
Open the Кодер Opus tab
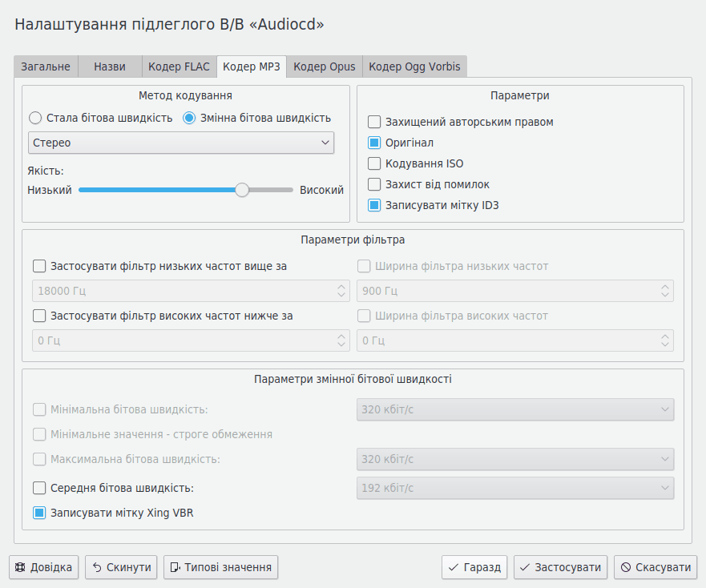tap(325, 66)
